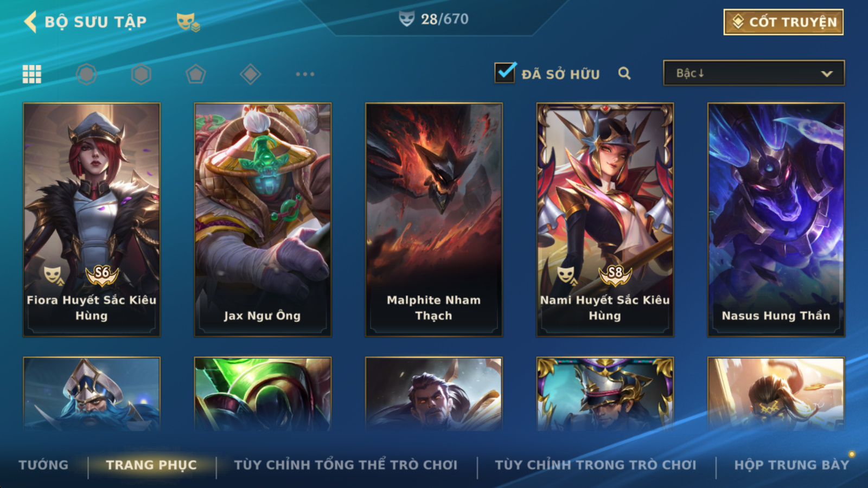Uncheck the Đã Sở Hữu checkbox

(505, 73)
